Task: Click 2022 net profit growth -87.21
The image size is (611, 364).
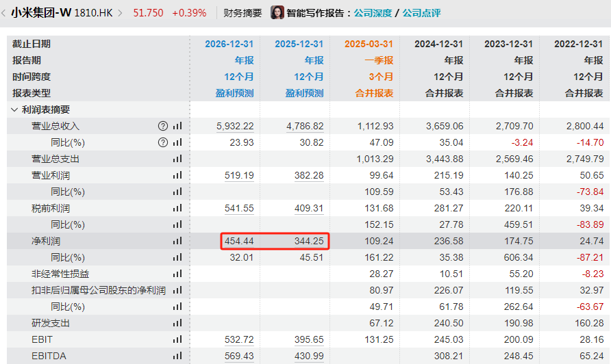Action: pos(590,257)
